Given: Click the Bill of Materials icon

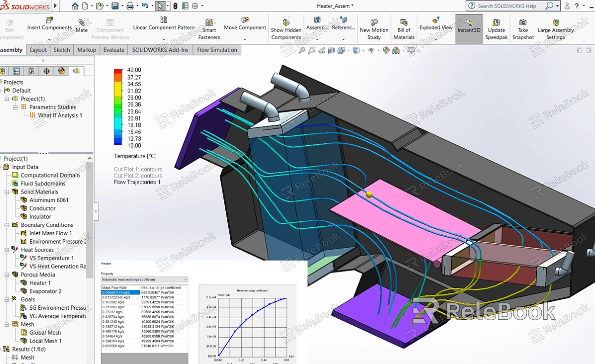Looking at the screenshot, I should [x=404, y=22].
